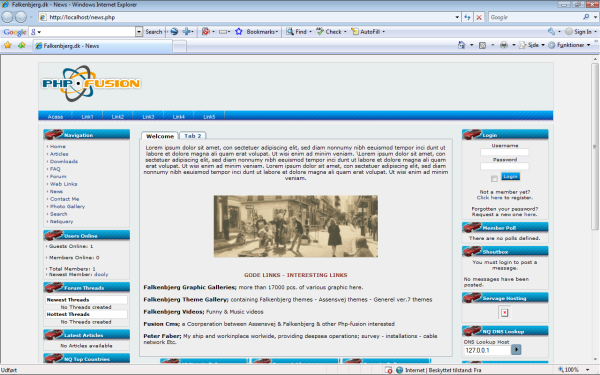Expand the address bar dropdown arrow
Viewport: 600px width, 375px height.
click(457, 17)
